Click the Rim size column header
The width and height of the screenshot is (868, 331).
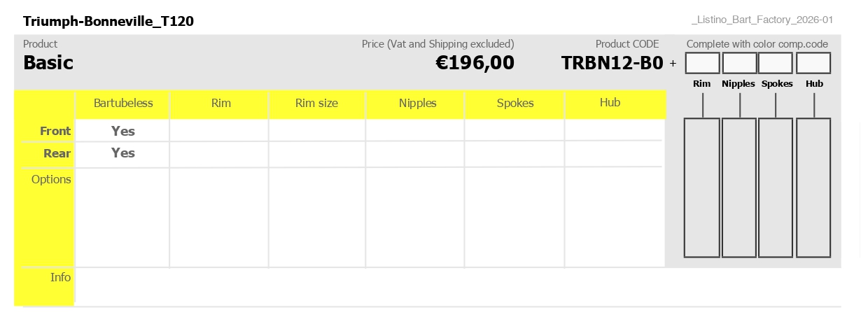point(316,104)
